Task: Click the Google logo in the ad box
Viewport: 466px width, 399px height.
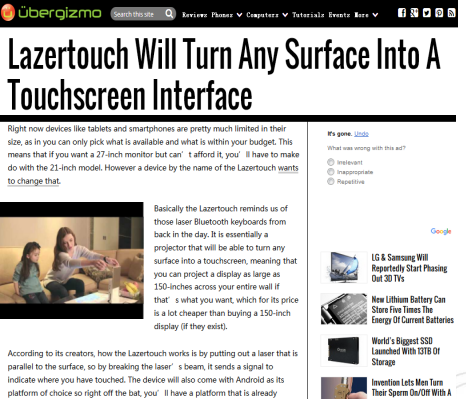Action: coord(441,231)
